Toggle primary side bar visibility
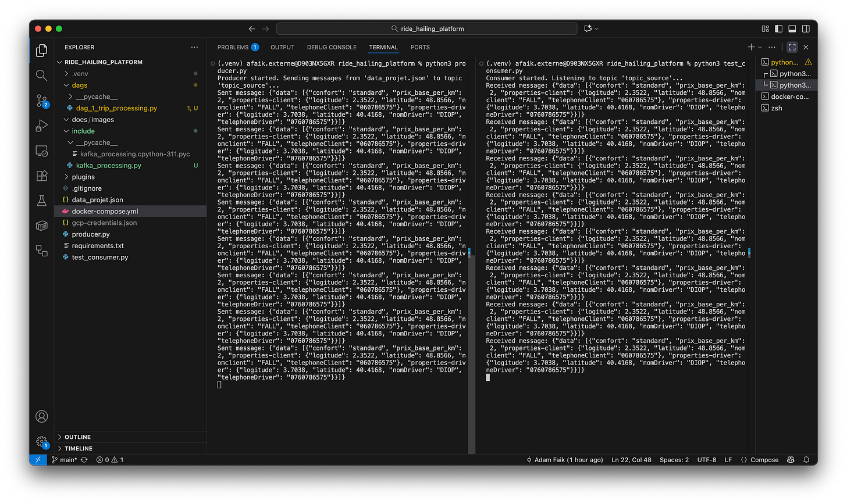This screenshot has width=847, height=504. (778, 28)
